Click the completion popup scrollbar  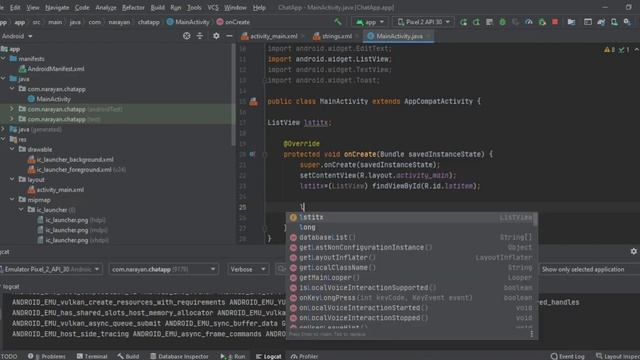535,220
